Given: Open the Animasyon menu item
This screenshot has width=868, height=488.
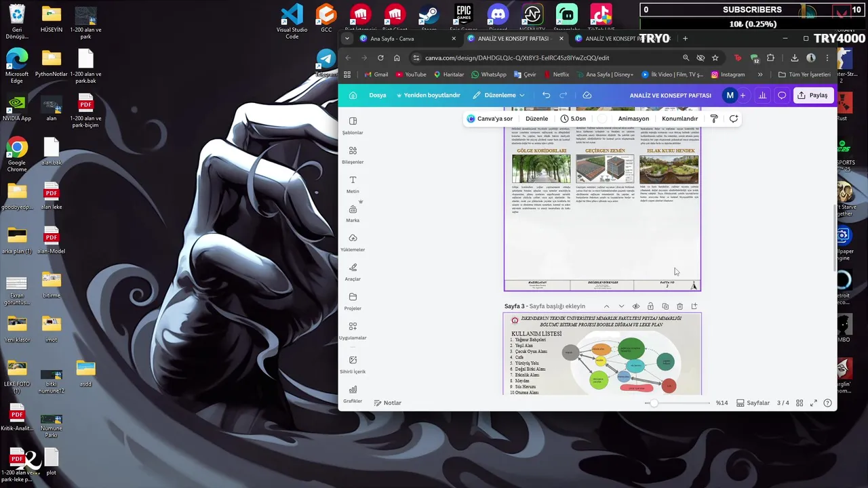Looking at the screenshot, I should tap(633, 119).
